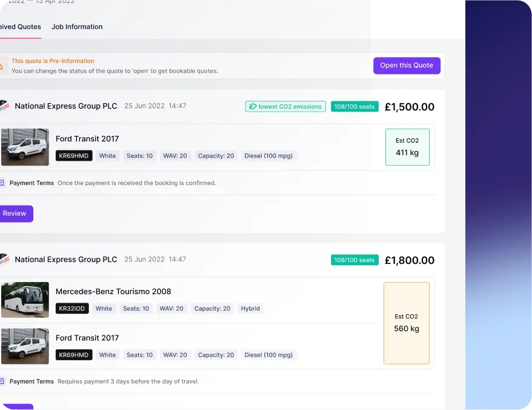
Task: Click 'This quote is Pre-Information' heading
Action: 53,61
